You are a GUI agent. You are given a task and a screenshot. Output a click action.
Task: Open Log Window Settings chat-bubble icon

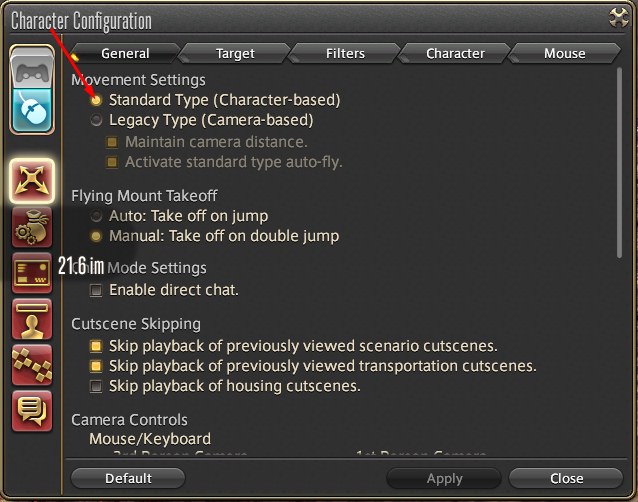click(x=32, y=411)
